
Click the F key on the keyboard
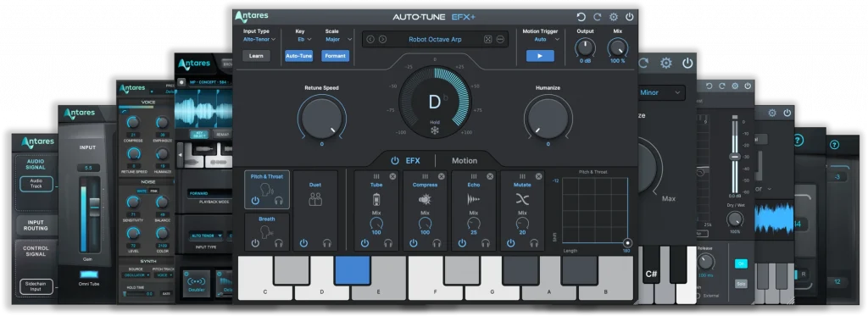(x=435, y=291)
